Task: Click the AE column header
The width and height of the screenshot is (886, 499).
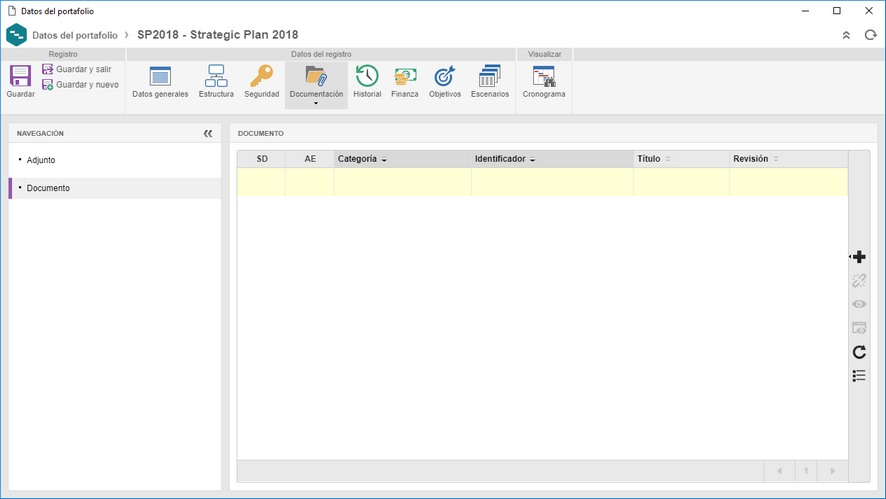Action: [310, 159]
